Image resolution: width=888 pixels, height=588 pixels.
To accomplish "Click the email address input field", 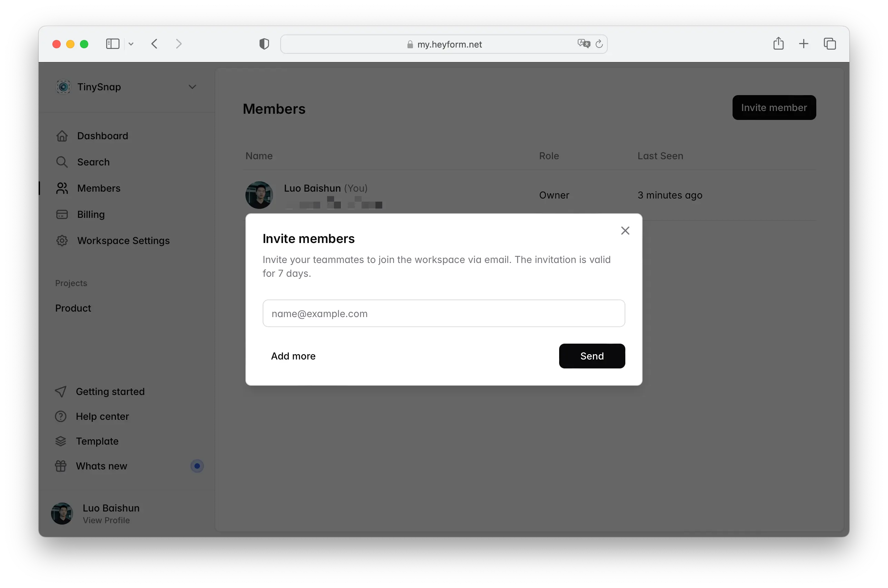I will (x=444, y=313).
